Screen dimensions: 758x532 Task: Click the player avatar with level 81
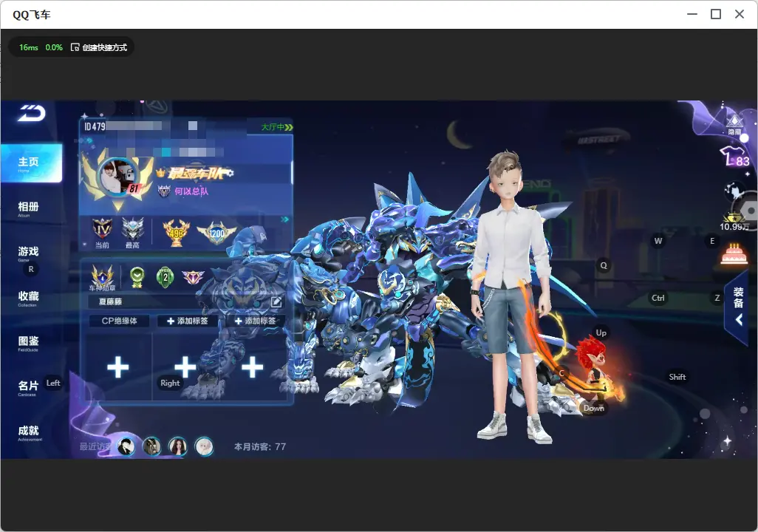(119, 177)
